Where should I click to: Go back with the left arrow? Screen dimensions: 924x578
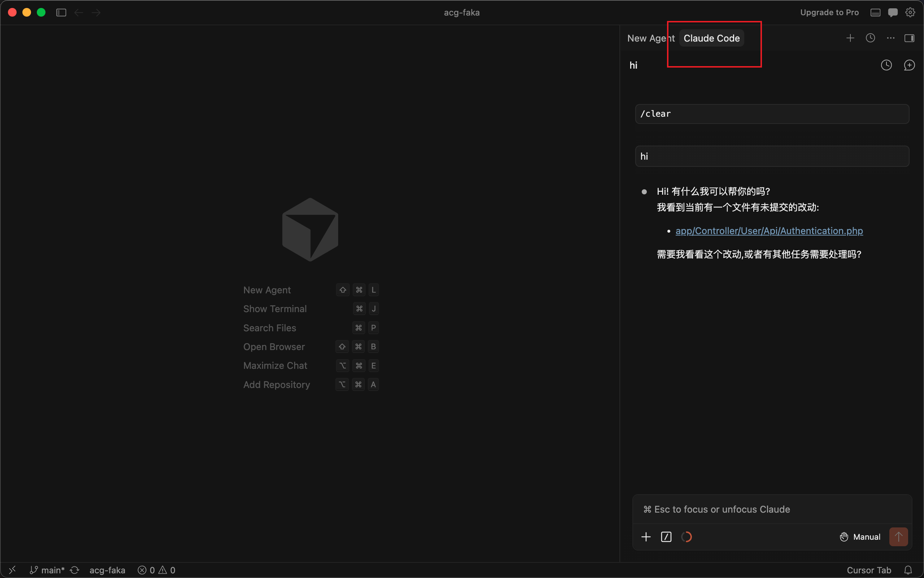(79, 13)
